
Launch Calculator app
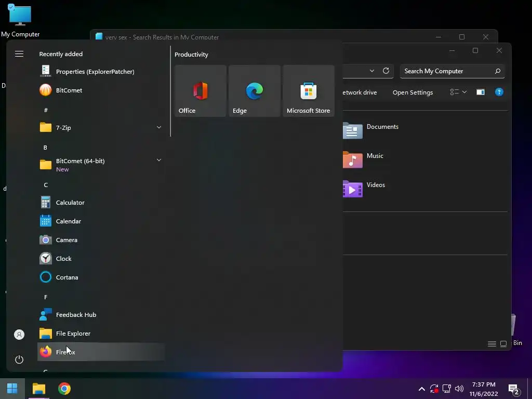pos(101,203)
